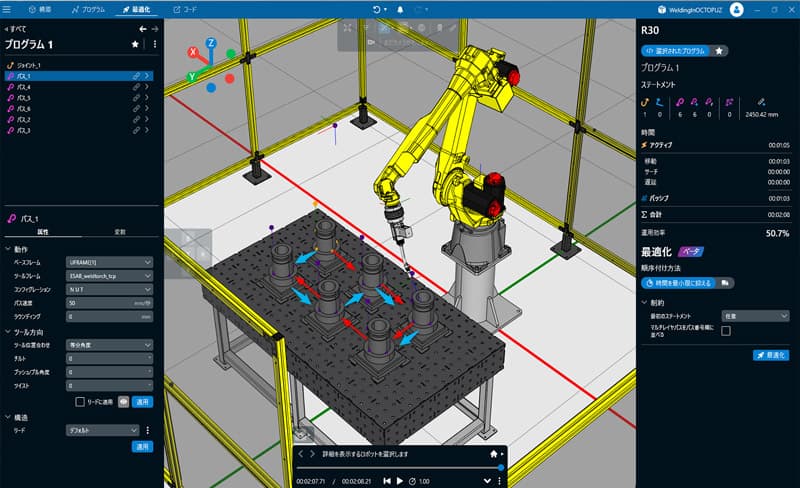This screenshot has height=488, width=800.
Task: Click the ラウンディング input field
Action: (109, 316)
